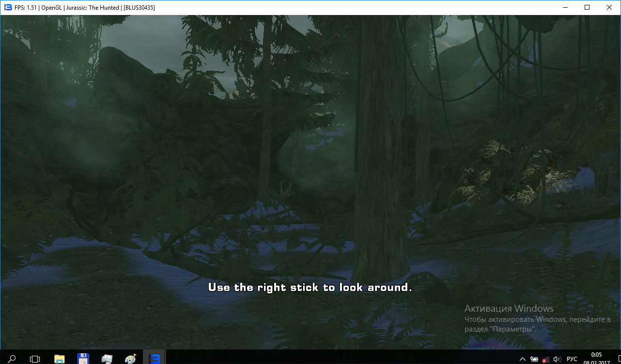Screen dimensions: 621x364
Task: Click the game window title bar text
Action: coord(85,8)
